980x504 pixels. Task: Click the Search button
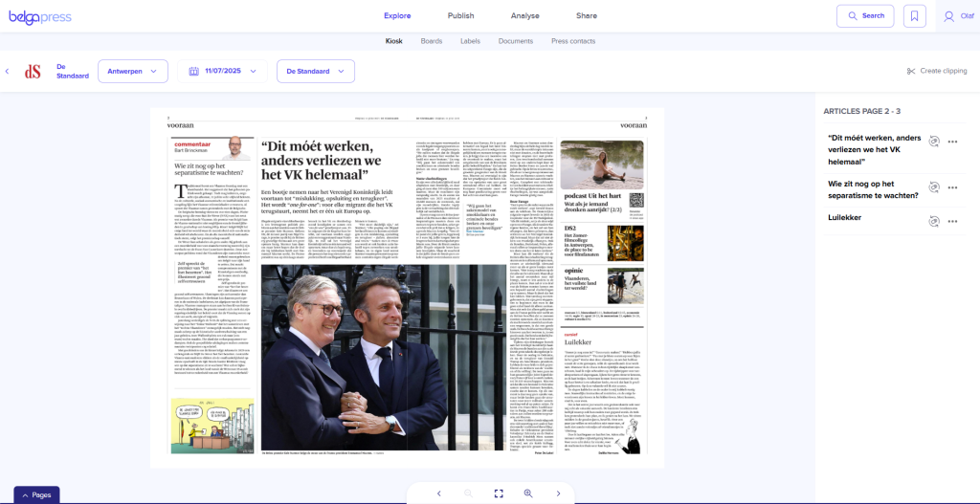(865, 16)
